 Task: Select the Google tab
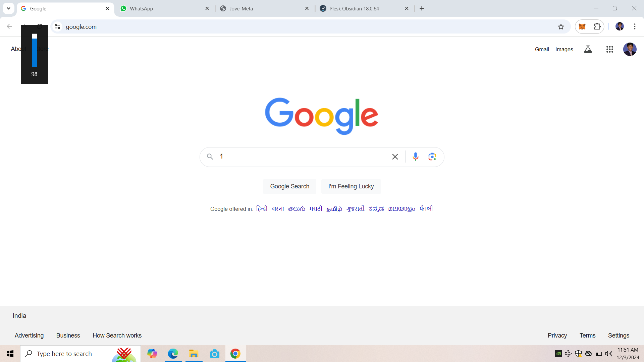tap(65, 8)
